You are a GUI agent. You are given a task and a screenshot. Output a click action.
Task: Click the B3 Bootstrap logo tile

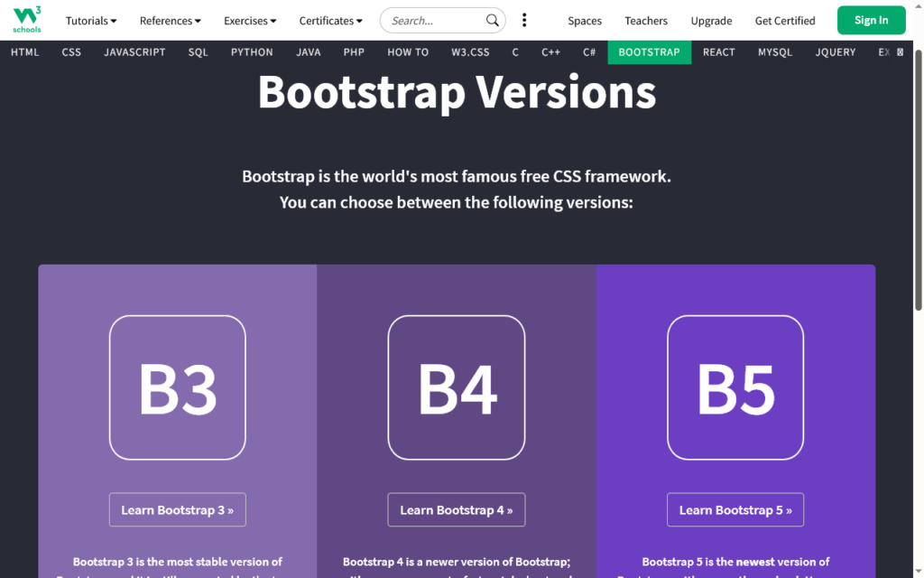point(178,387)
